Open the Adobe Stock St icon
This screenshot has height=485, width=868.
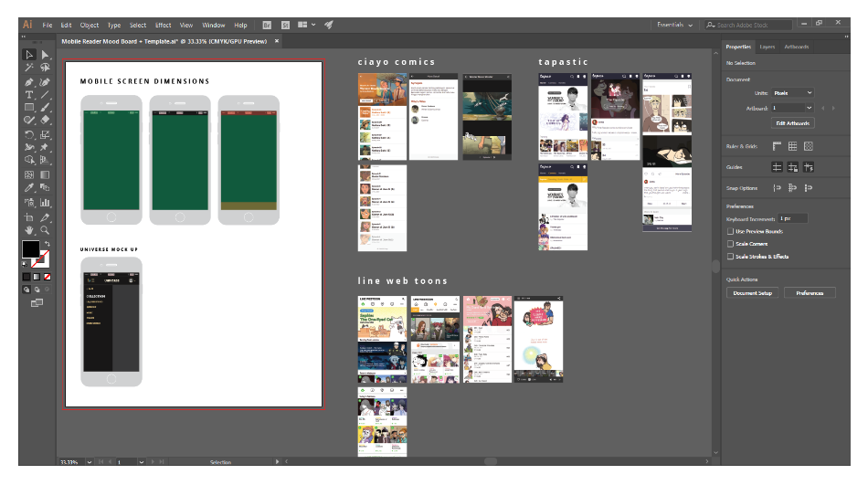point(285,25)
